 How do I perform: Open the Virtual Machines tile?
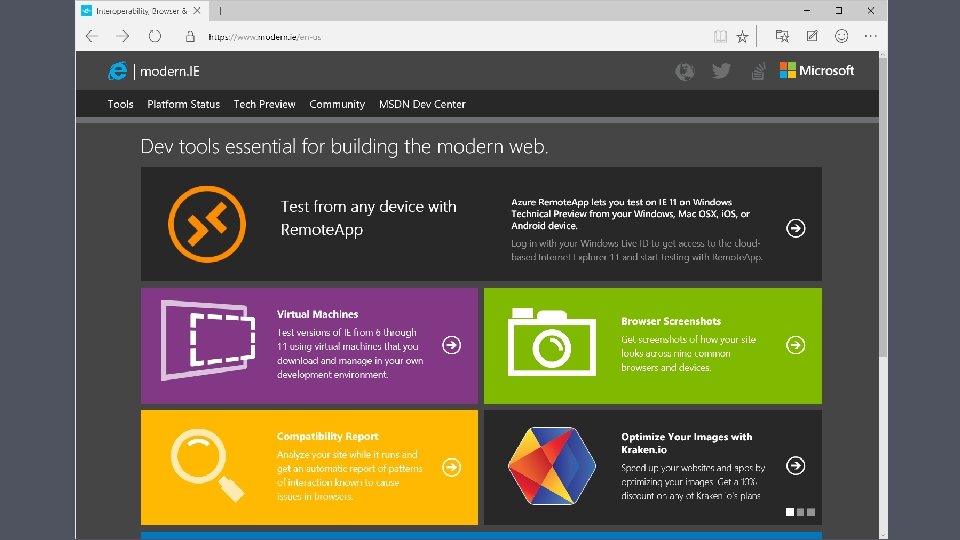pos(310,345)
